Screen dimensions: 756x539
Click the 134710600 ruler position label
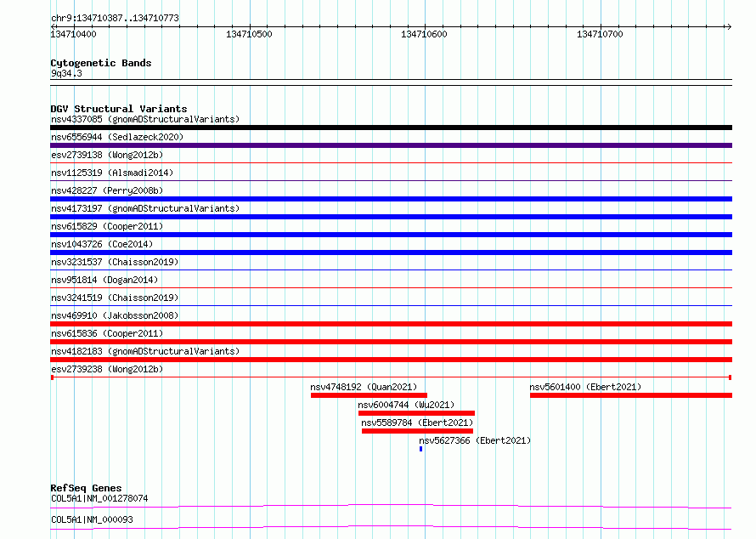(424, 34)
